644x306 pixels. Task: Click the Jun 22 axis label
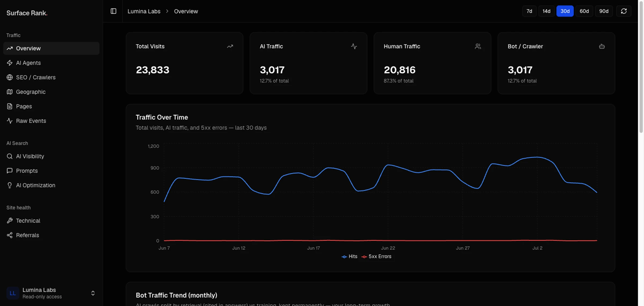tap(388, 248)
